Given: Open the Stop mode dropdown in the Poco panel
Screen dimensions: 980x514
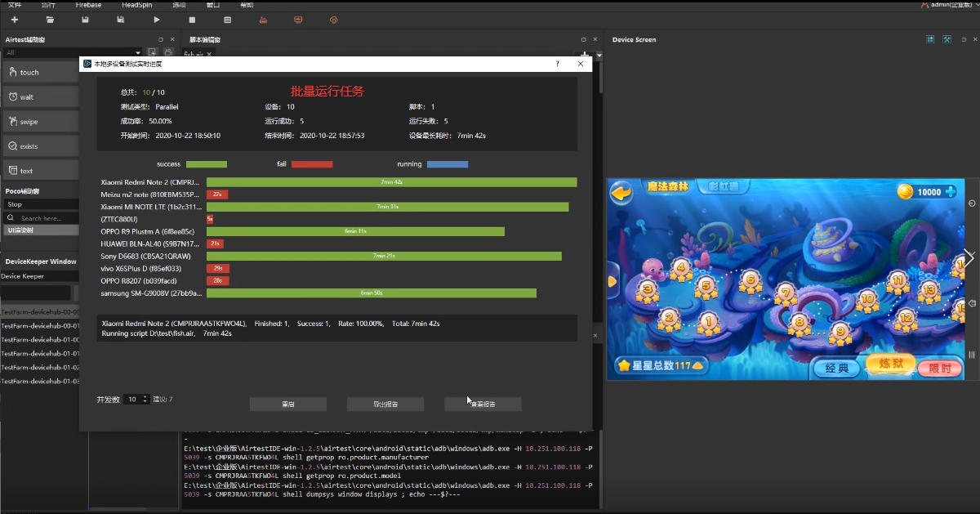Looking at the screenshot, I should pyautogui.click(x=41, y=204).
